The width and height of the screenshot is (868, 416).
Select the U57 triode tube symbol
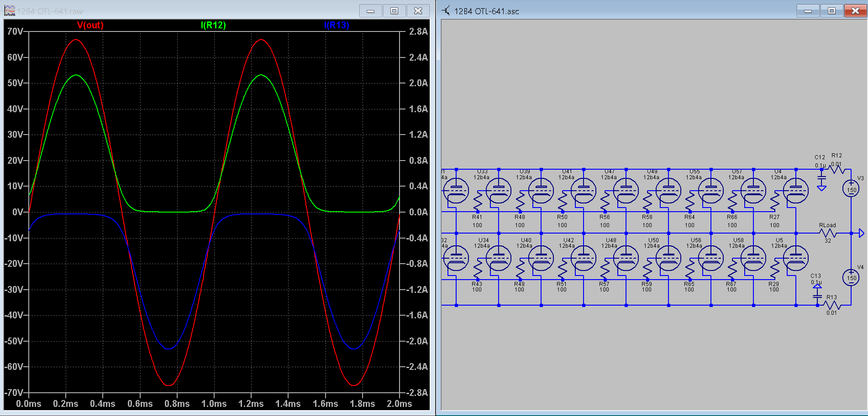[753, 191]
